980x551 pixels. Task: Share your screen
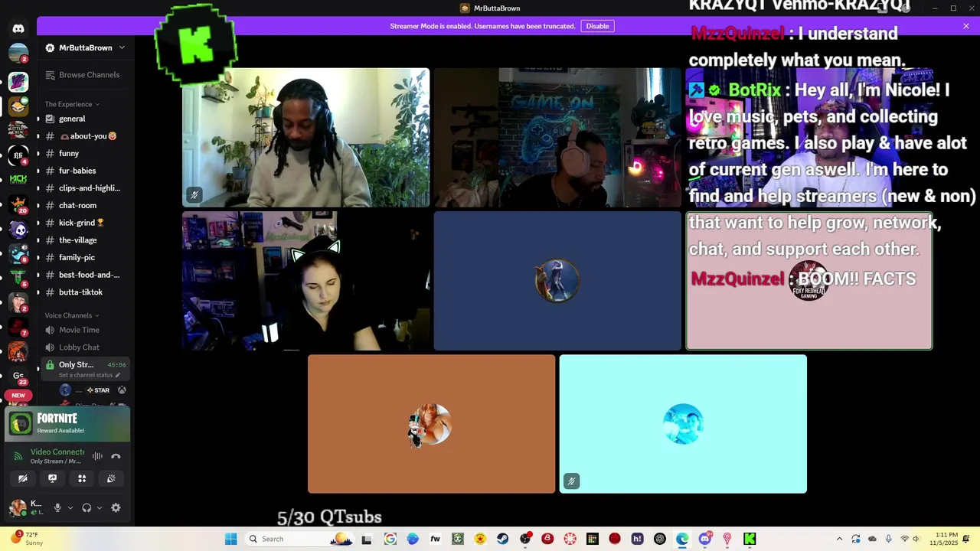(x=52, y=478)
